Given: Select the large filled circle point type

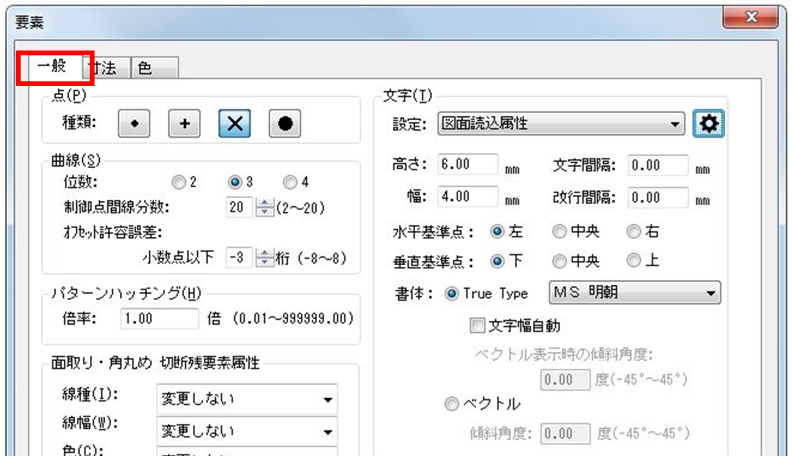Looking at the screenshot, I should pos(284,123).
